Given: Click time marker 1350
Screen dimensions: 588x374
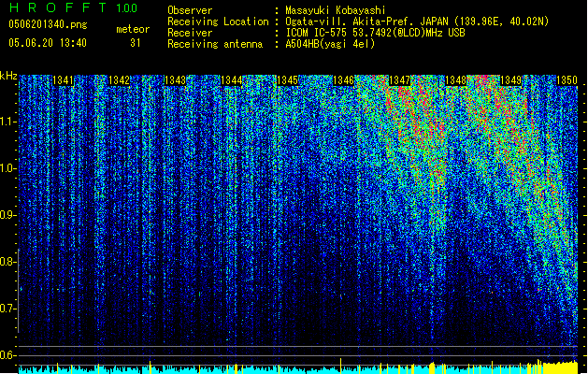Looking at the screenshot, I should point(566,80).
